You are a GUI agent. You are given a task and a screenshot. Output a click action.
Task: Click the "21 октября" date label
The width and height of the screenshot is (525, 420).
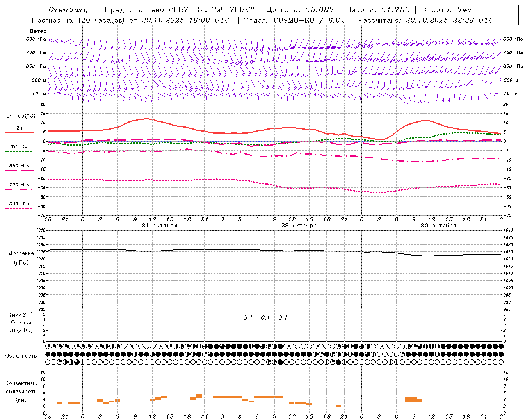tap(160, 226)
